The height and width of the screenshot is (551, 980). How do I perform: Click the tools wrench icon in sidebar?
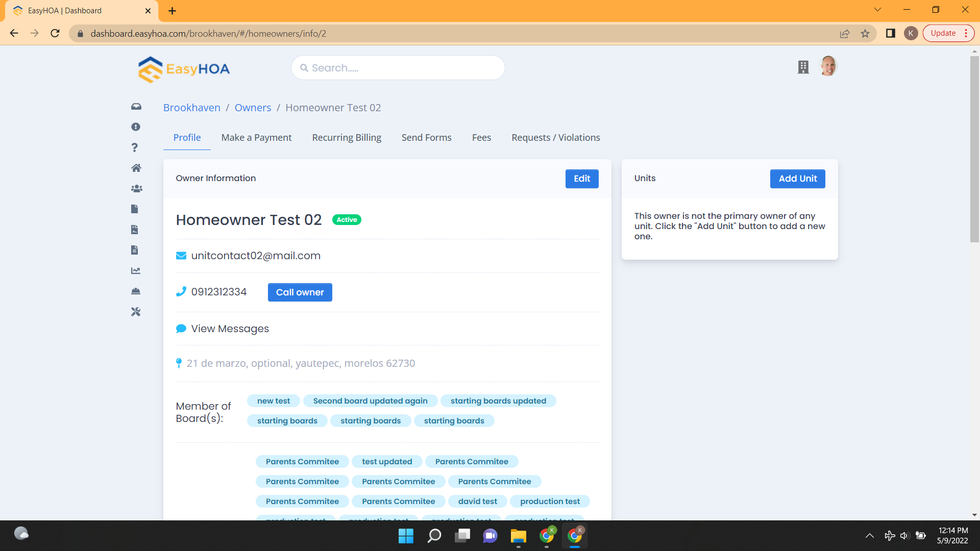(135, 311)
